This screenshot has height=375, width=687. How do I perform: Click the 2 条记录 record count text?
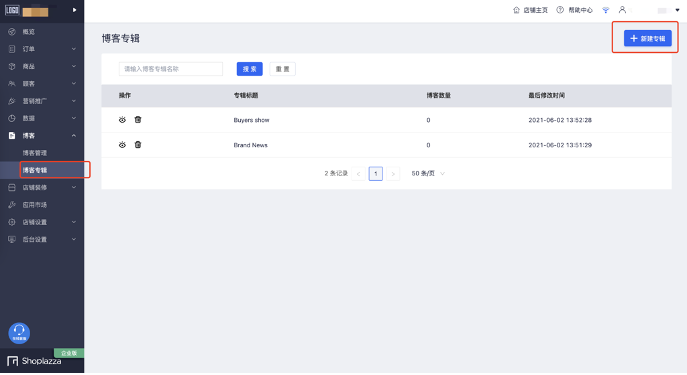tap(336, 173)
